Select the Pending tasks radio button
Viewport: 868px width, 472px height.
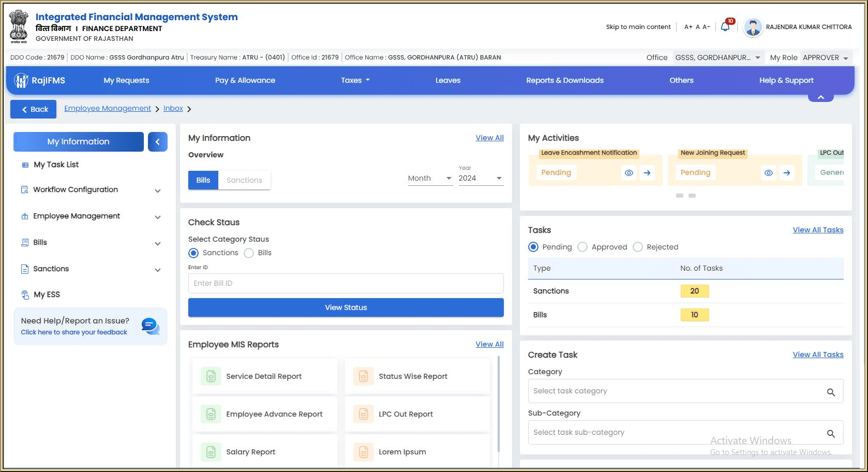pos(533,247)
